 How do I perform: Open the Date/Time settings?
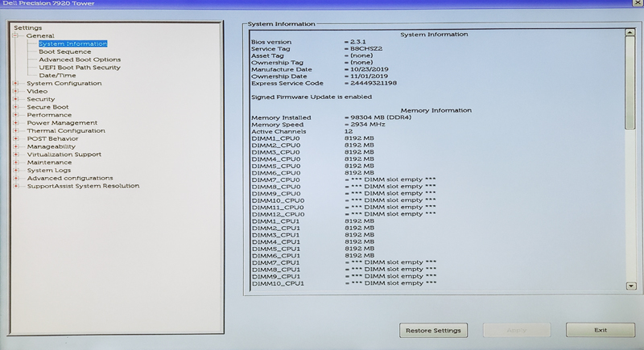[57, 76]
